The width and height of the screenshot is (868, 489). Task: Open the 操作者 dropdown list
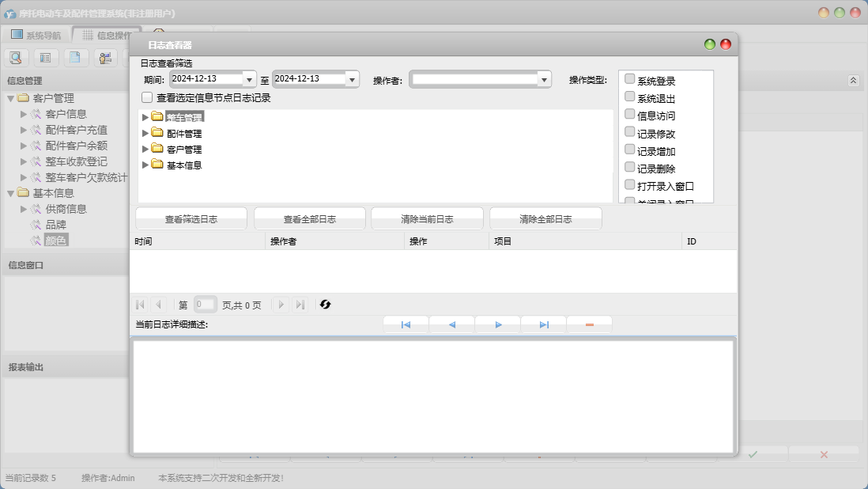point(544,80)
